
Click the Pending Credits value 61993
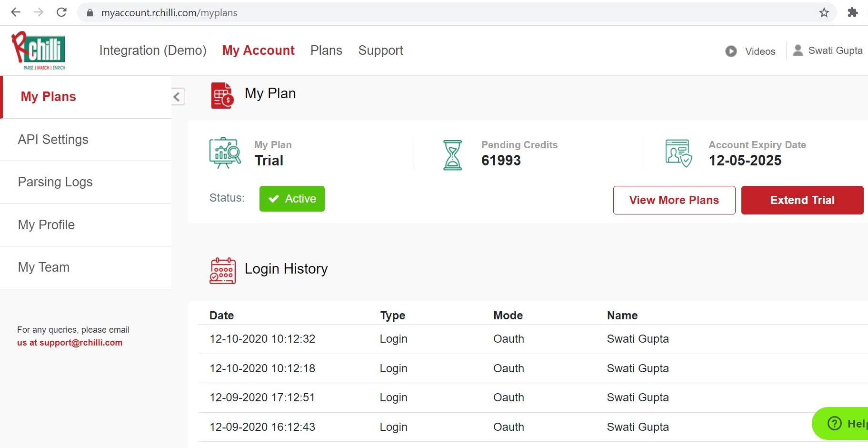tap(501, 161)
